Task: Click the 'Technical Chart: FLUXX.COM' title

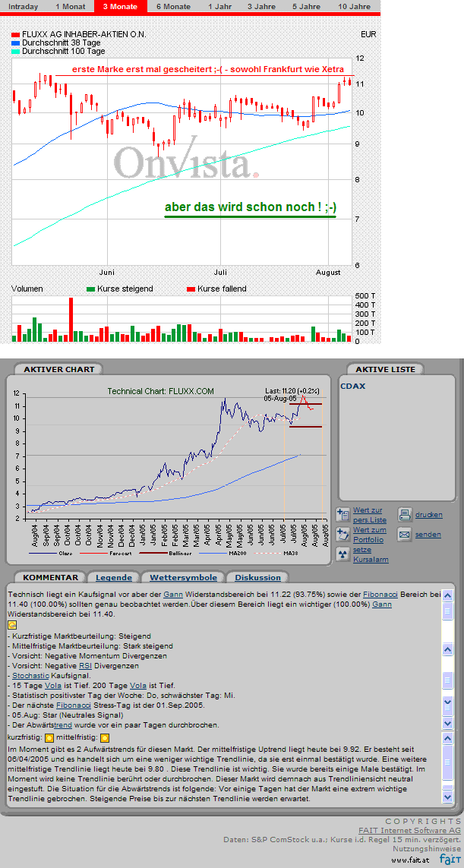Action: (160, 391)
